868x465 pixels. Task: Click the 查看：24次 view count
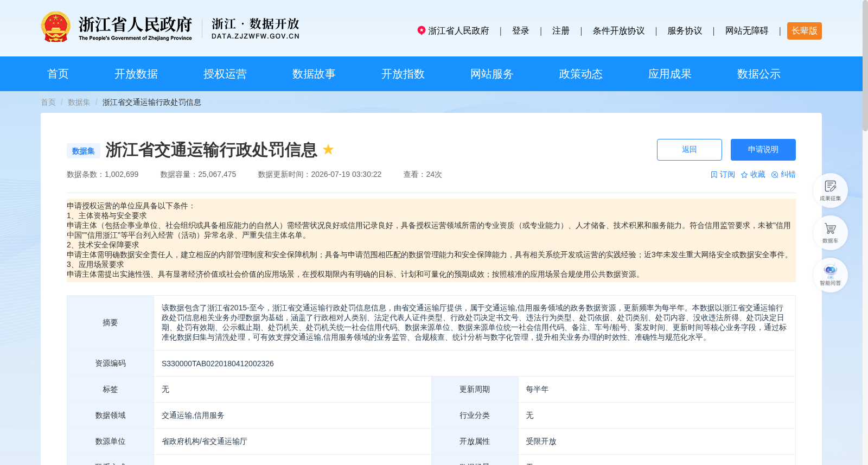coord(423,175)
